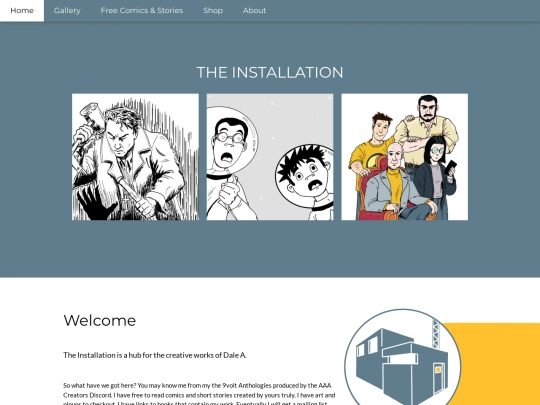This screenshot has width=540, height=405.
Task: Open the Home tab in navigation
Action: pyautogui.click(x=22, y=11)
